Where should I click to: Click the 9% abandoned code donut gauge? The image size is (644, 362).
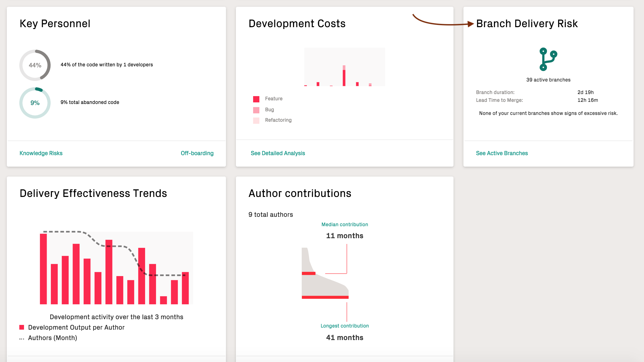point(35,103)
